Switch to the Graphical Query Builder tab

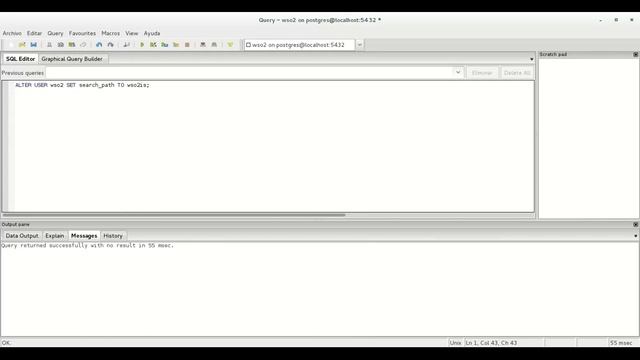click(x=72, y=59)
